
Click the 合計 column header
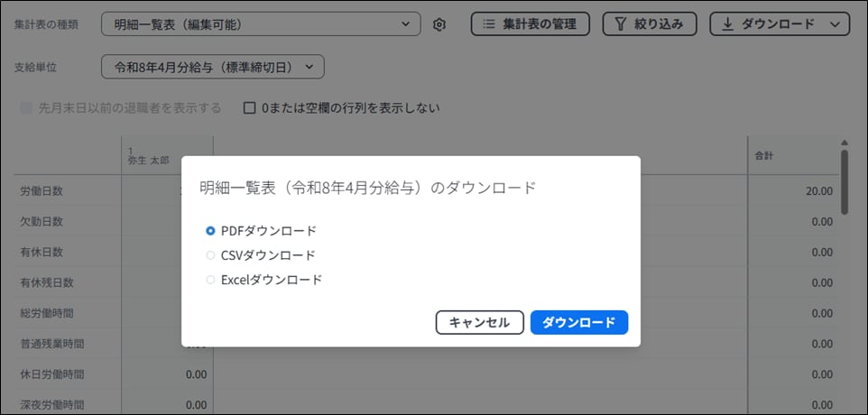point(765,156)
